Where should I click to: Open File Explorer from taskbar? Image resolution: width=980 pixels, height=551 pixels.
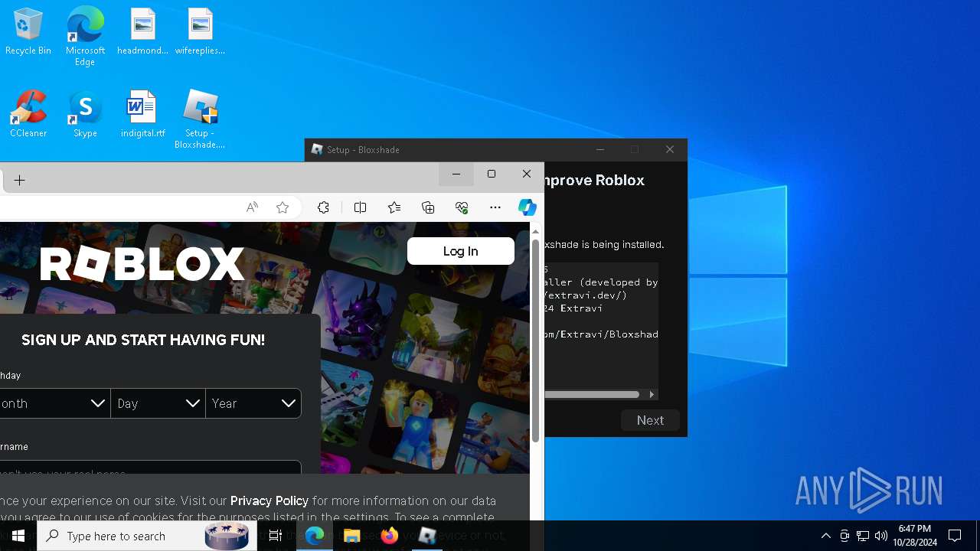click(x=352, y=536)
